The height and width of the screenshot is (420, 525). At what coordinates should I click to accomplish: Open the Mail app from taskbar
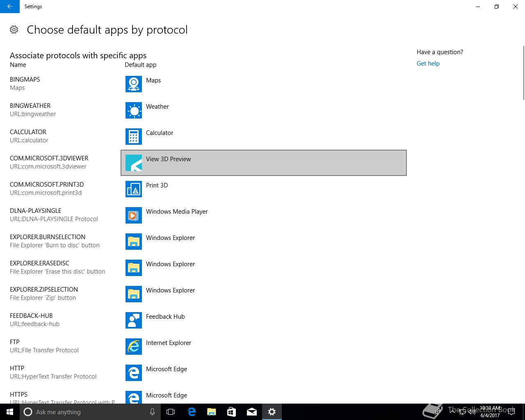coord(252,412)
